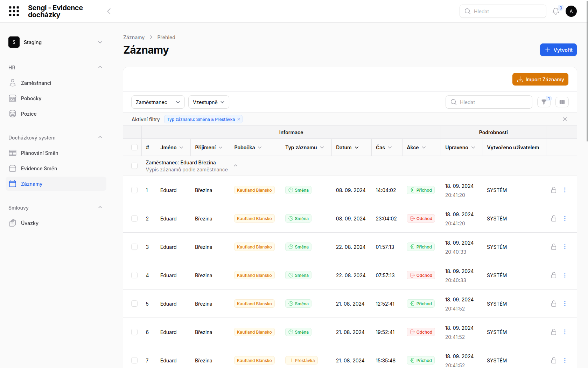This screenshot has width=588, height=368.
Task: Sort by the Upraveno column
Action: tap(460, 148)
